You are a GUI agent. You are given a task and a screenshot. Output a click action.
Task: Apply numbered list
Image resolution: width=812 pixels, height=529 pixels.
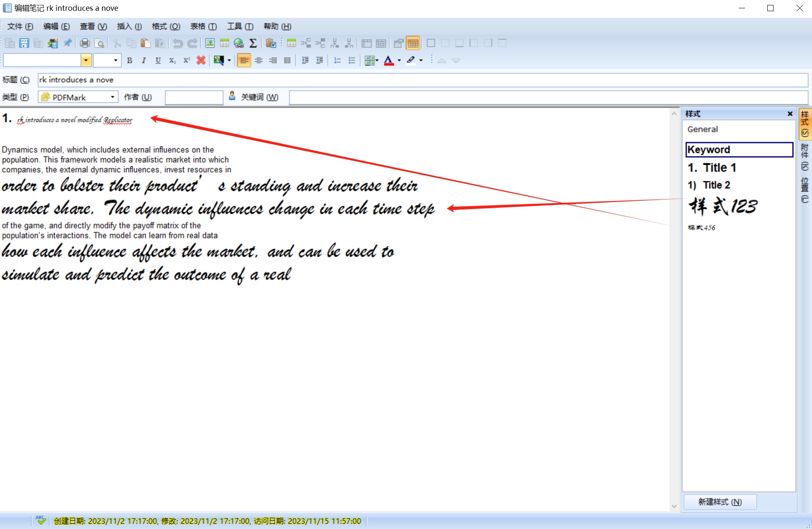pos(338,60)
